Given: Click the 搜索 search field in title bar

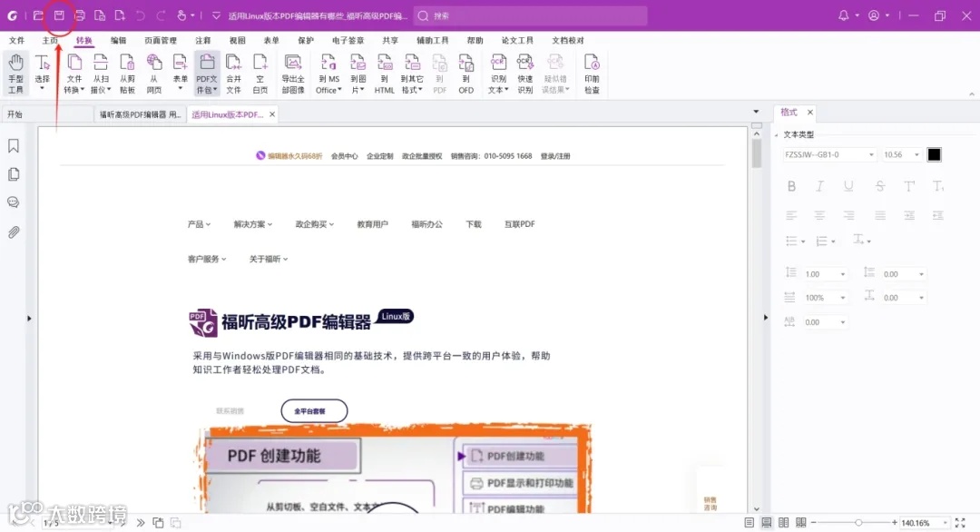Looking at the screenshot, I should pos(531,15).
